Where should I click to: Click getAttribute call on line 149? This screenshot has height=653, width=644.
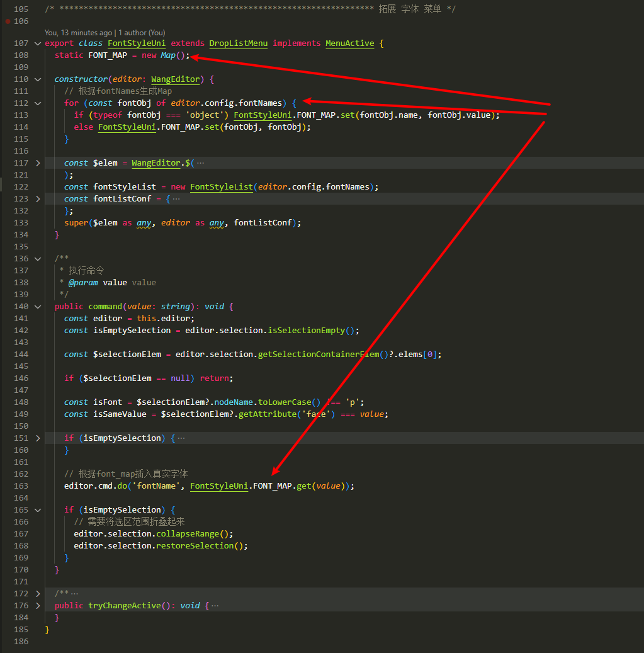268,414
